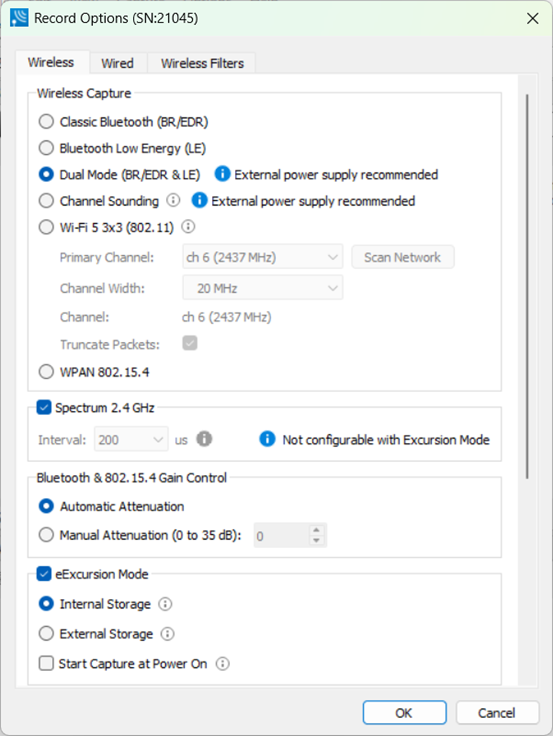Click the info icon next to Wi-Fi 5 3x3
The image size is (553, 736).
[188, 227]
